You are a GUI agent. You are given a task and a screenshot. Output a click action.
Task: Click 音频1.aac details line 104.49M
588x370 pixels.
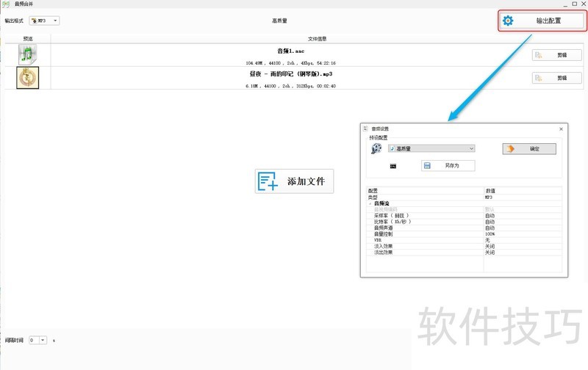click(290, 63)
